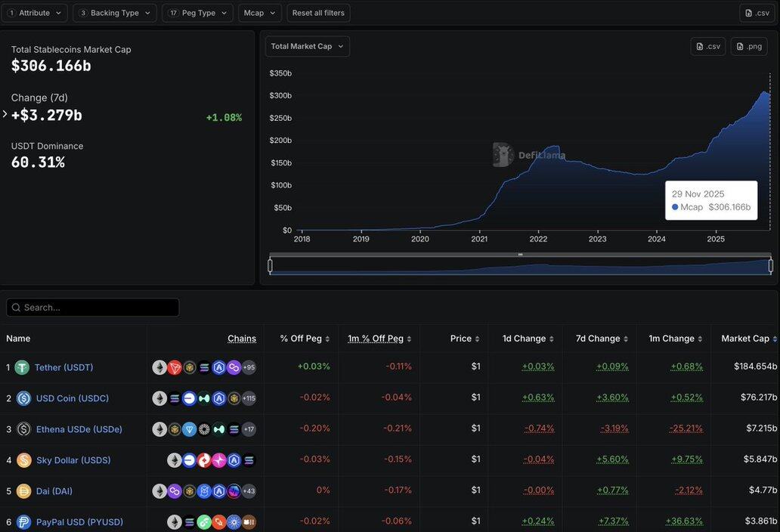Screen dimensions: 780x532
Task: Click the Sky Dollar (USDS) coin icon
Action: pos(23,460)
